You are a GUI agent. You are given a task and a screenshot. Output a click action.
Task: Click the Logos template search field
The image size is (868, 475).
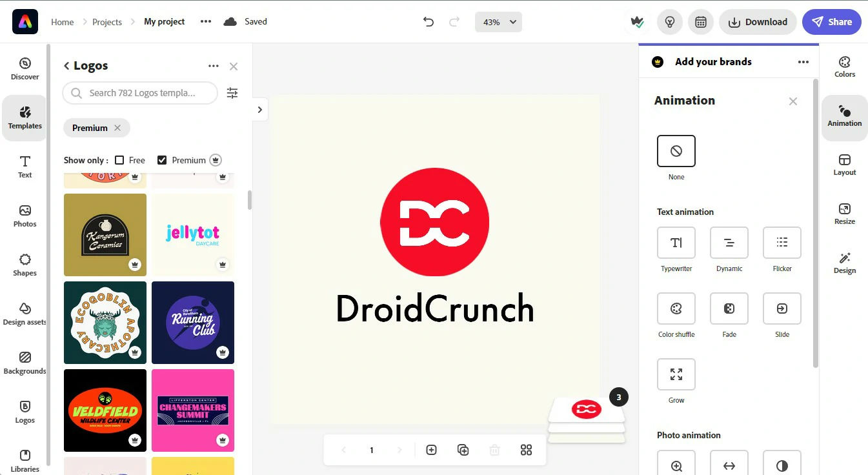coord(140,93)
